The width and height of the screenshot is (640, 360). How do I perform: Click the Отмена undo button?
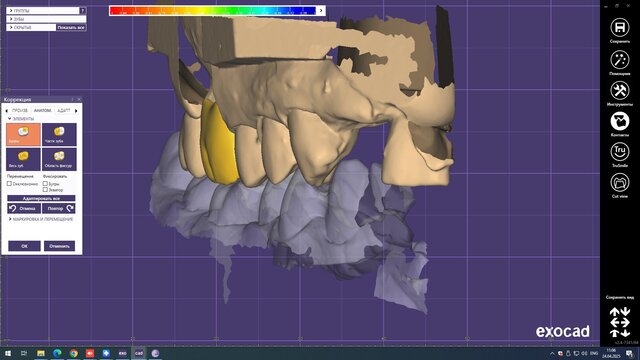pos(24,209)
